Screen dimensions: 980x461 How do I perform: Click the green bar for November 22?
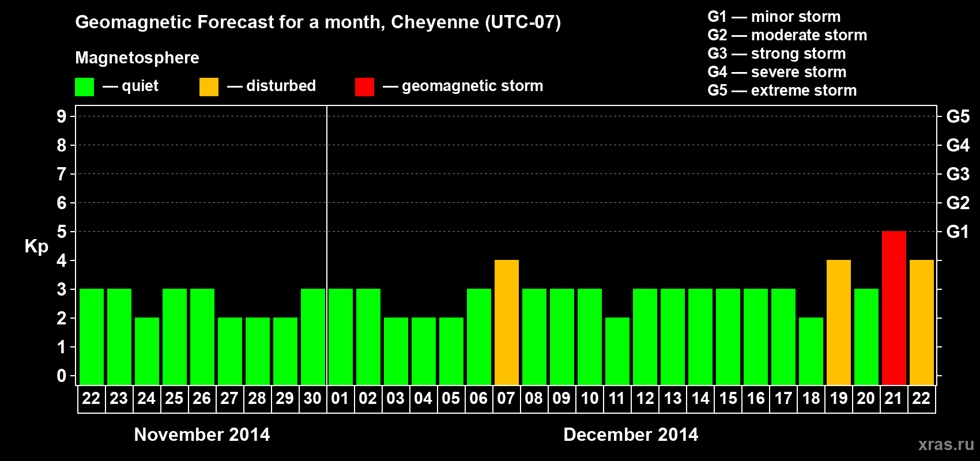(91, 337)
